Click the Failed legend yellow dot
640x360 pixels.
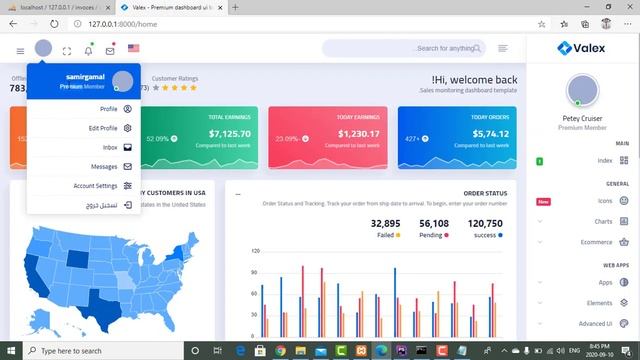click(x=398, y=235)
